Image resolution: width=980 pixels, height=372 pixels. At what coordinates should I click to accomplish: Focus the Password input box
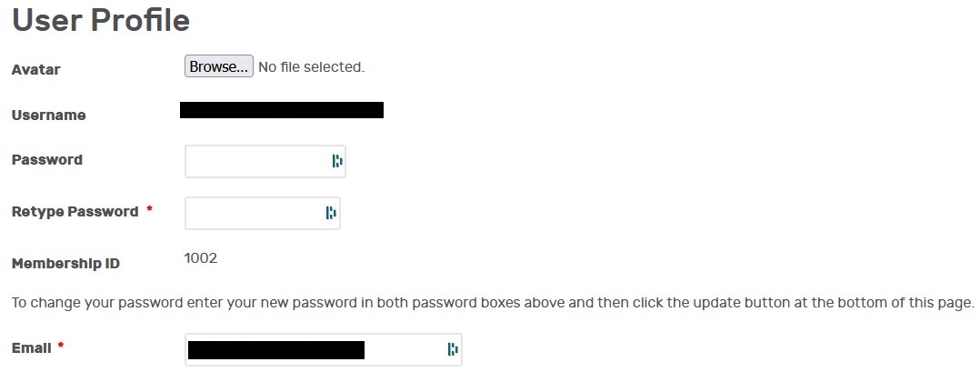tap(265, 161)
